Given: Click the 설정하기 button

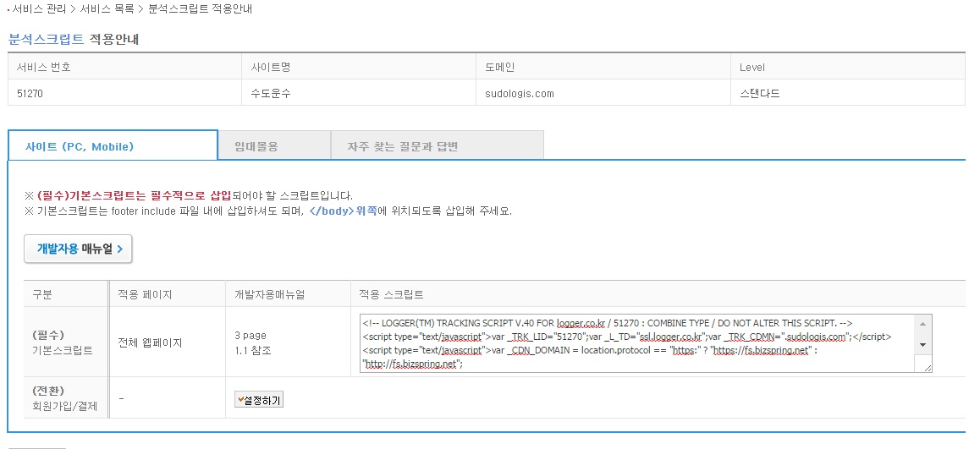Looking at the screenshot, I should tap(259, 399).
